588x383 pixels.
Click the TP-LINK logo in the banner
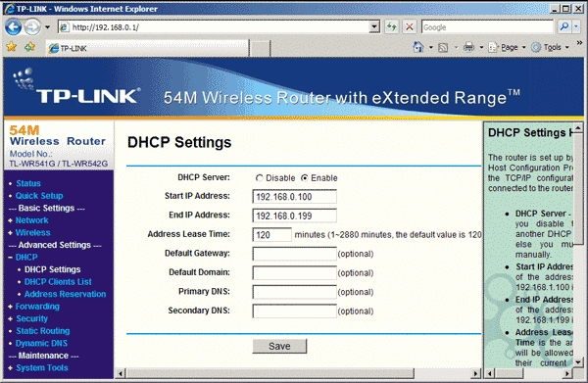click(x=76, y=85)
